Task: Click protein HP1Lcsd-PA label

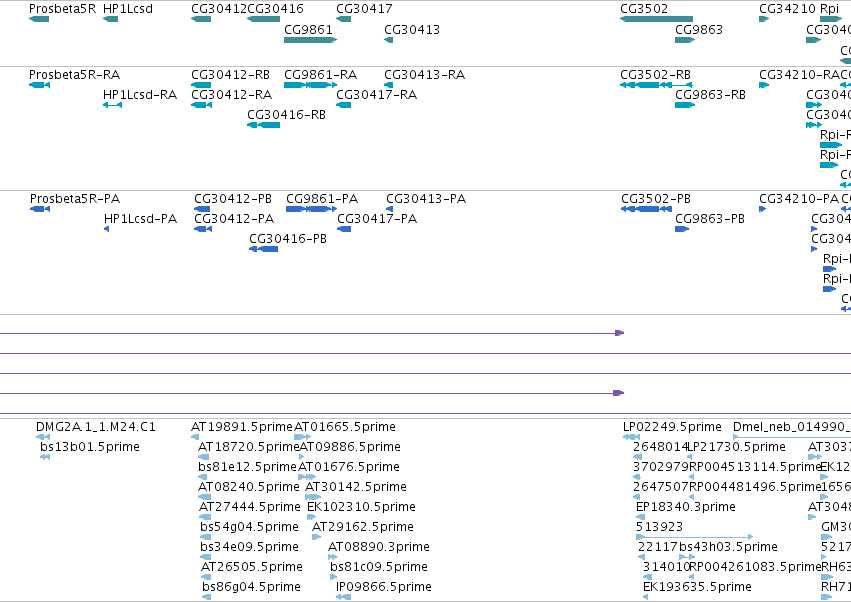Action: [141, 219]
